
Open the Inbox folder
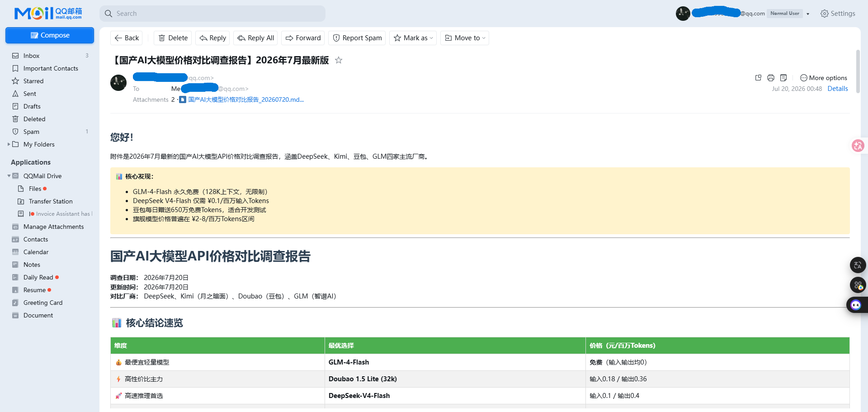tap(50, 56)
